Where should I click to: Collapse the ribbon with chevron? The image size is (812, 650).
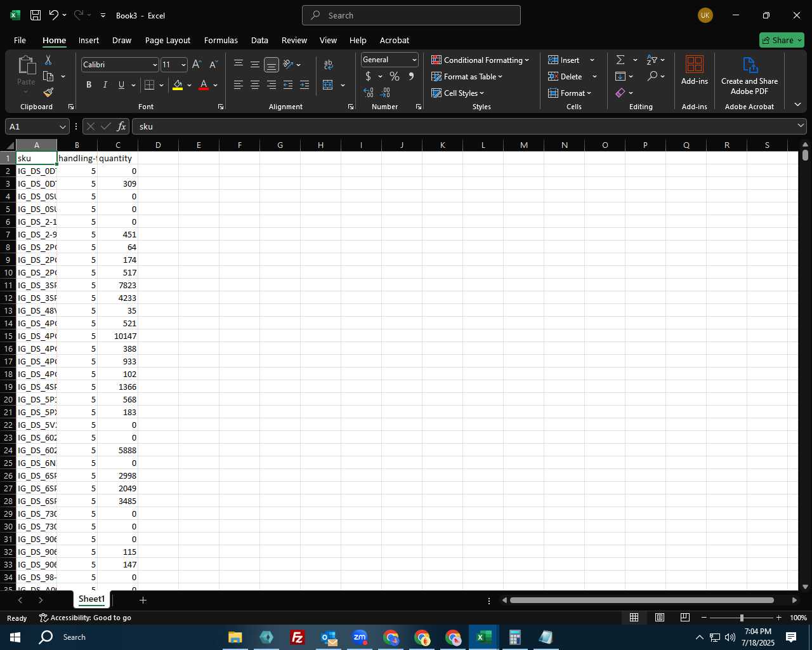pos(797,105)
